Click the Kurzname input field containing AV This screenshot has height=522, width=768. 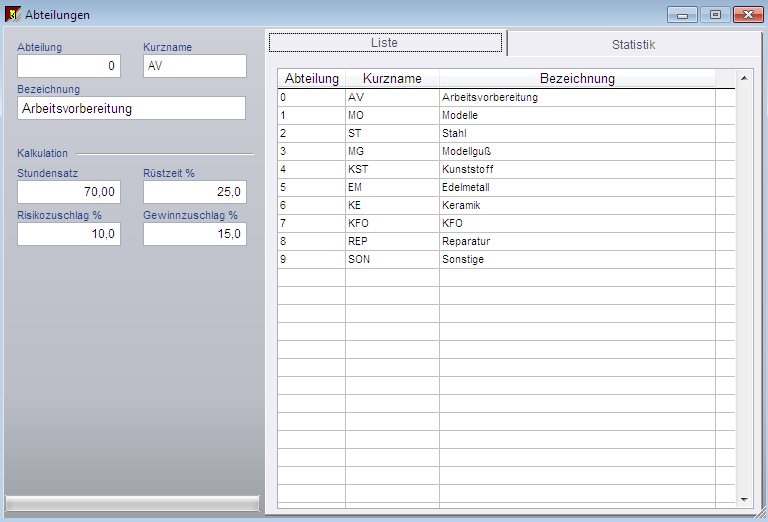[x=194, y=66]
